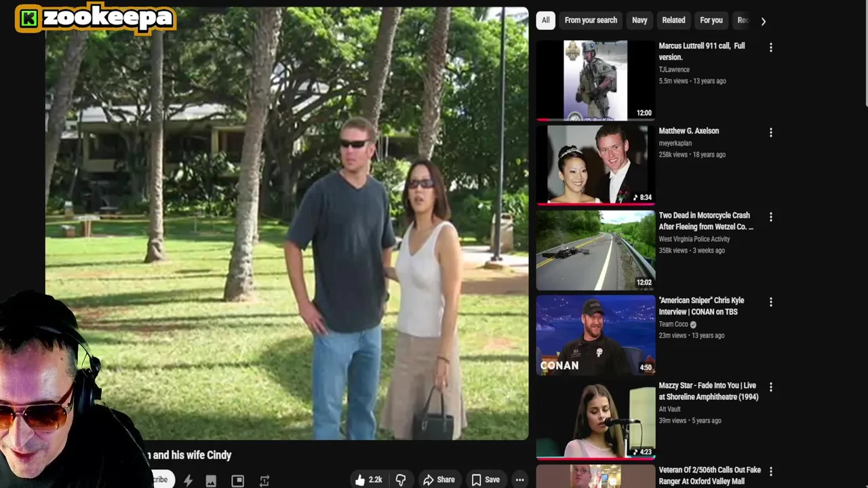Select the For you filter chip
The height and width of the screenshot is (488, 868).
(x=711, y=20)
